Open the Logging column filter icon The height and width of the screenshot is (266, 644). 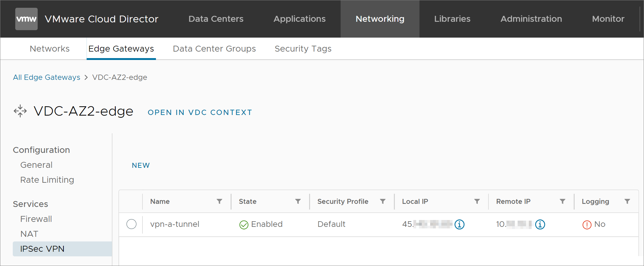pyautogui.click(x=627, y=201)
